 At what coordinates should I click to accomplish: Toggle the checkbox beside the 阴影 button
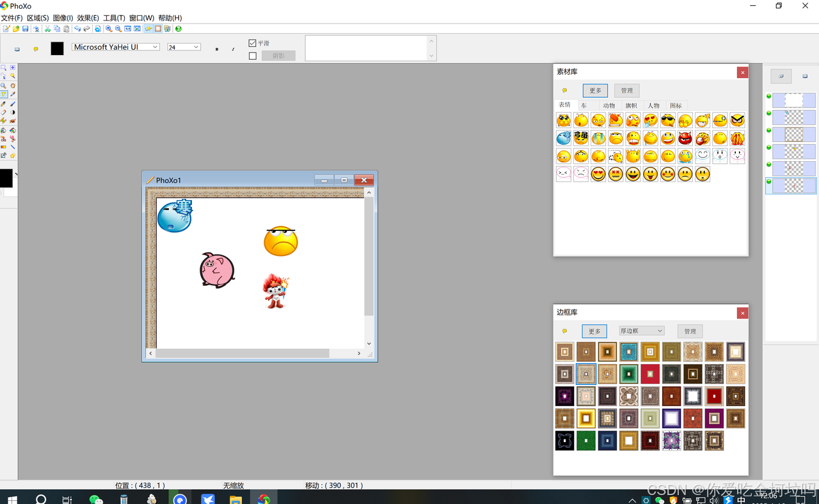(252, 56)
